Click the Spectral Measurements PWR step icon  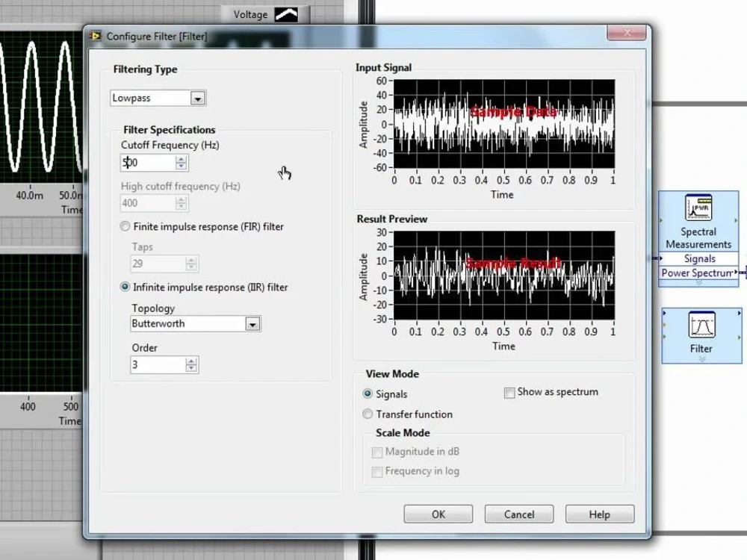point(698,207)
